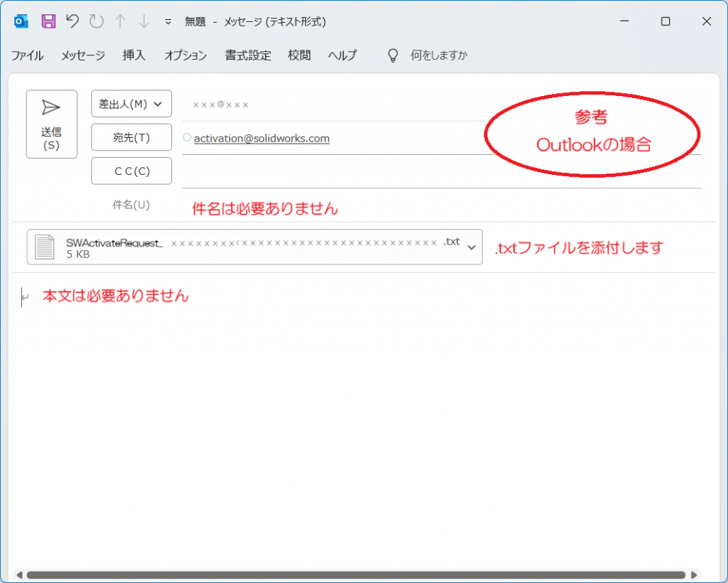Click the SWActivateRequest text file icon
This screenshot has height=583, width=728.
click(x=45, y=247)
